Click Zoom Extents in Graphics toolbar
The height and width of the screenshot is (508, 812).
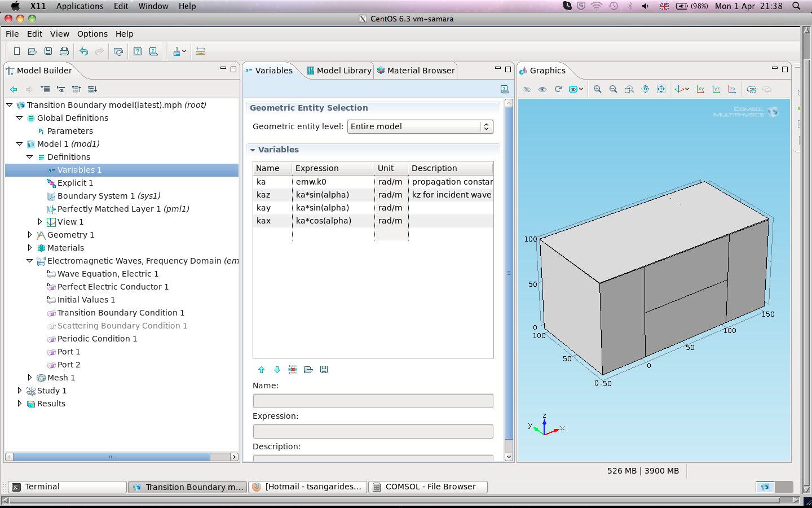661,89
